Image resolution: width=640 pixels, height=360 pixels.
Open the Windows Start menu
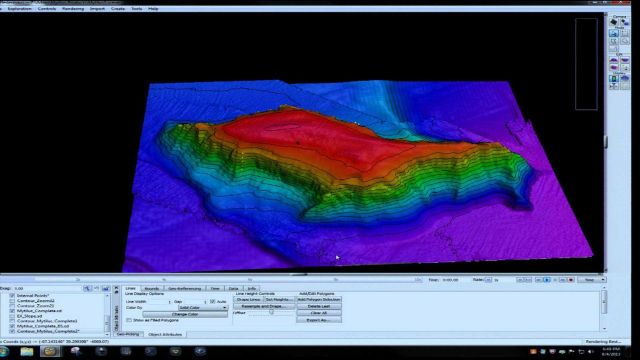coord(4,351)
